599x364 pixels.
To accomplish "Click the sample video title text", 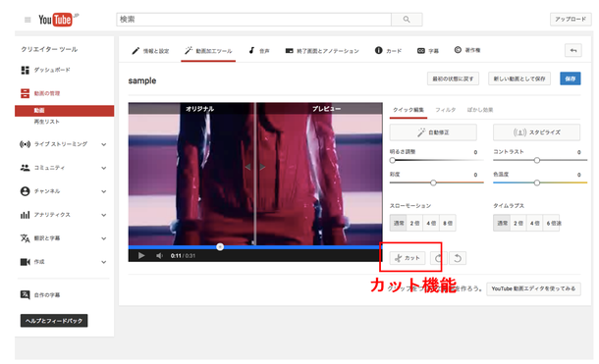I will 142,80.
